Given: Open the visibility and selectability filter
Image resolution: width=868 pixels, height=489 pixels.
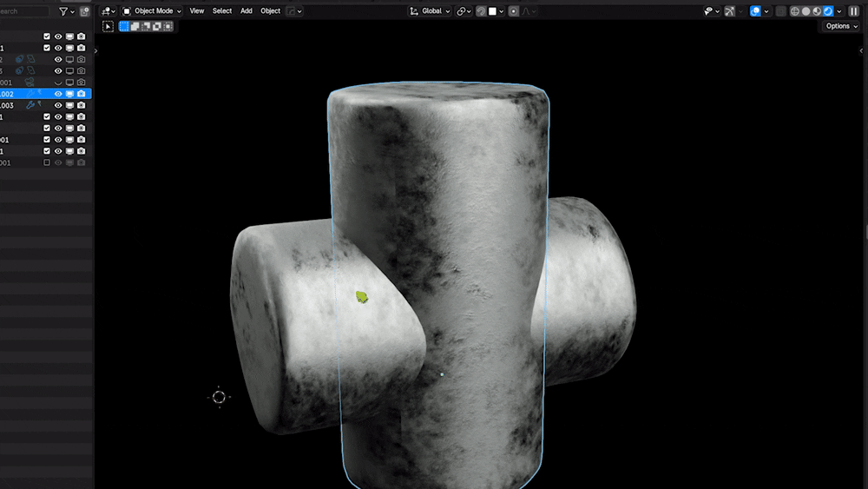Looking at the screenshot, I should click(712, 11).
